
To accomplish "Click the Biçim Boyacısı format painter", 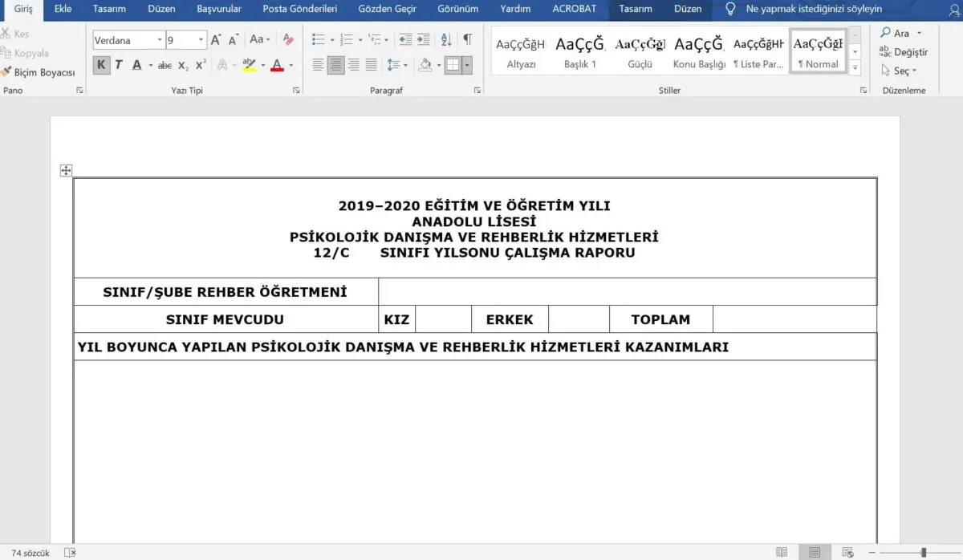I will (39, 72).
